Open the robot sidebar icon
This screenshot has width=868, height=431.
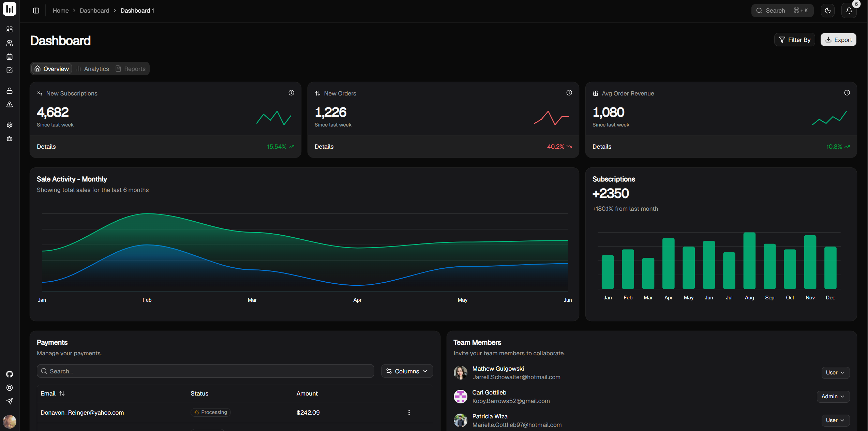point(10,138)
